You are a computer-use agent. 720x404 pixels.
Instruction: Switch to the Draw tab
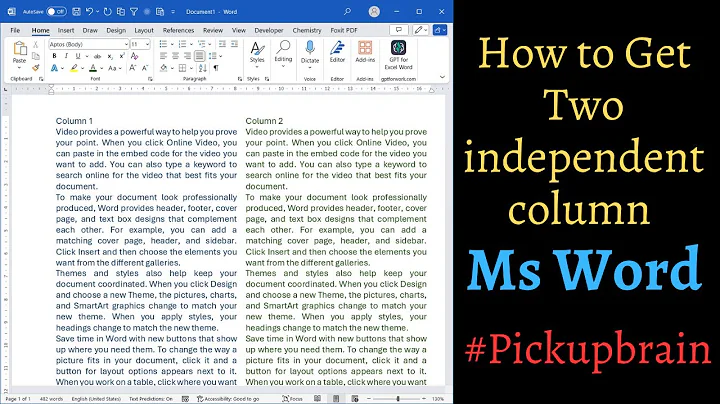[90, 30]
